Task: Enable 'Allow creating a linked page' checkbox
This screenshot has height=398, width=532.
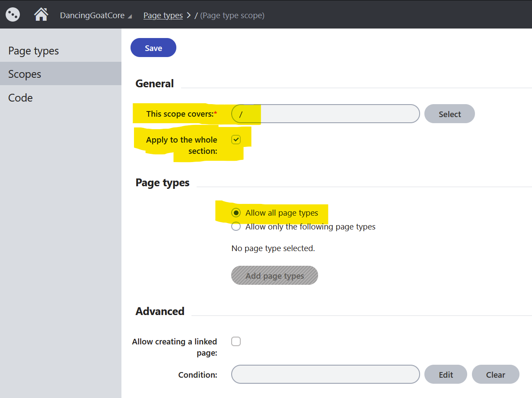Action: [x=236, y=342]
